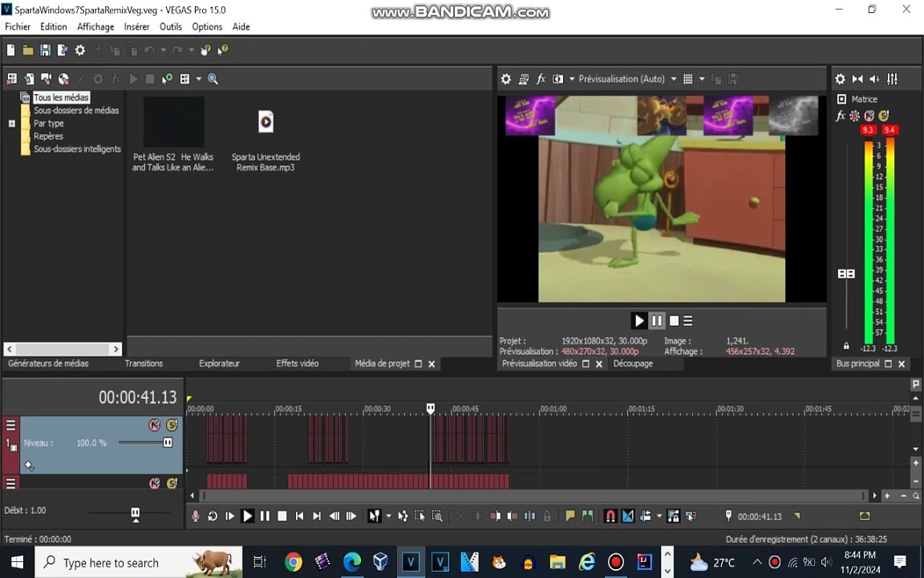Toggle Loop Playback in transport bar
The image size is (924, 578).
(x=213, y=516)
